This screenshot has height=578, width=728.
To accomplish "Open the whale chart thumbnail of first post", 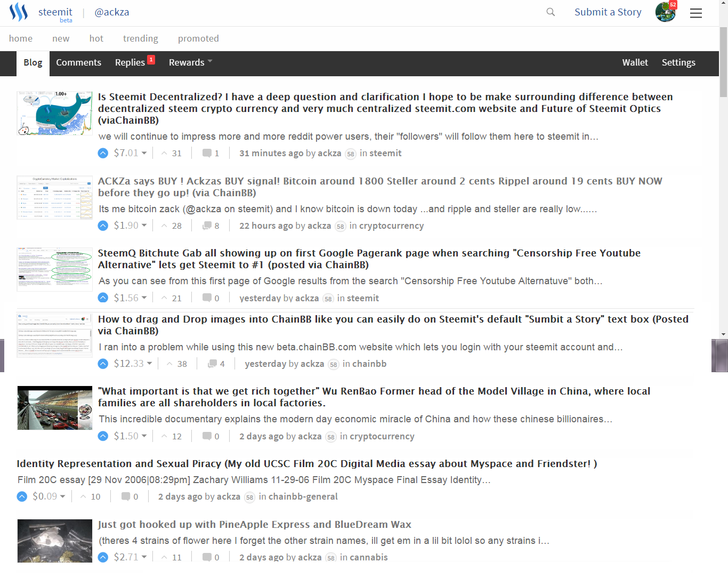I will (55, 113).
